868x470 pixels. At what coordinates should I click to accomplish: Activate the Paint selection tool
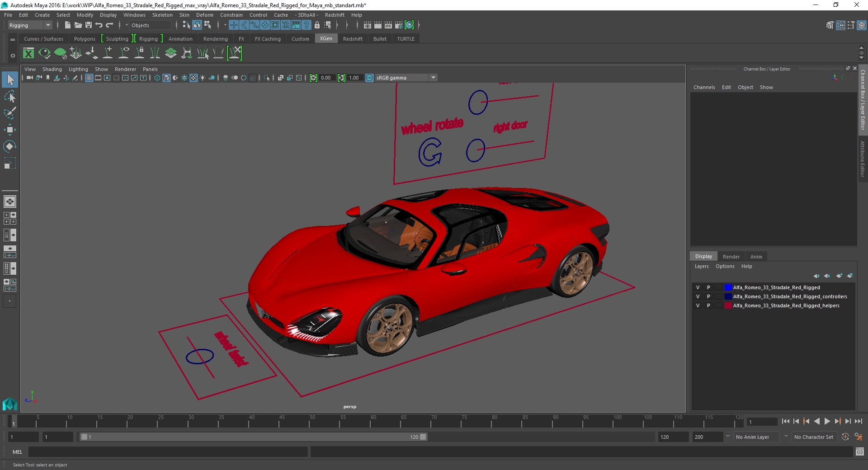click(x=10, y=113)
